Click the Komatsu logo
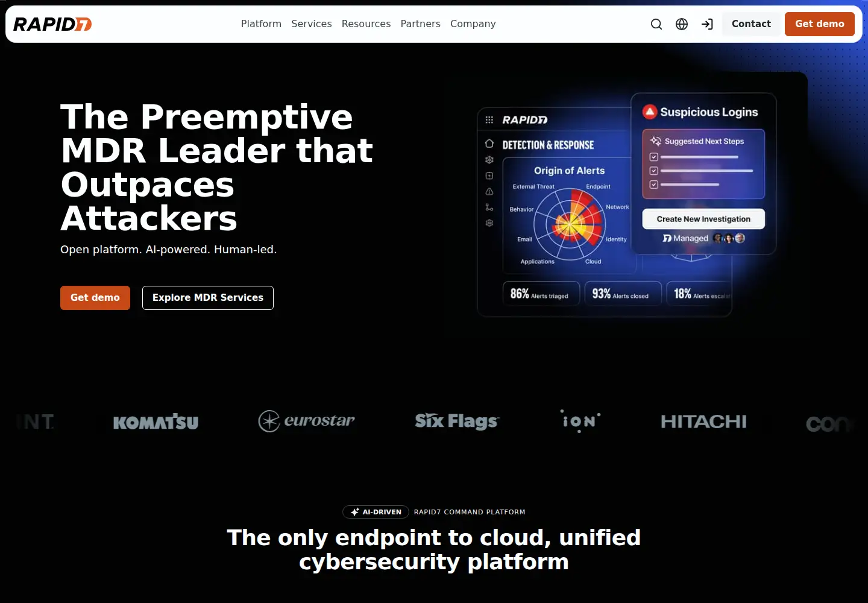Screen dimensions: 868x603 pos(156,422)
